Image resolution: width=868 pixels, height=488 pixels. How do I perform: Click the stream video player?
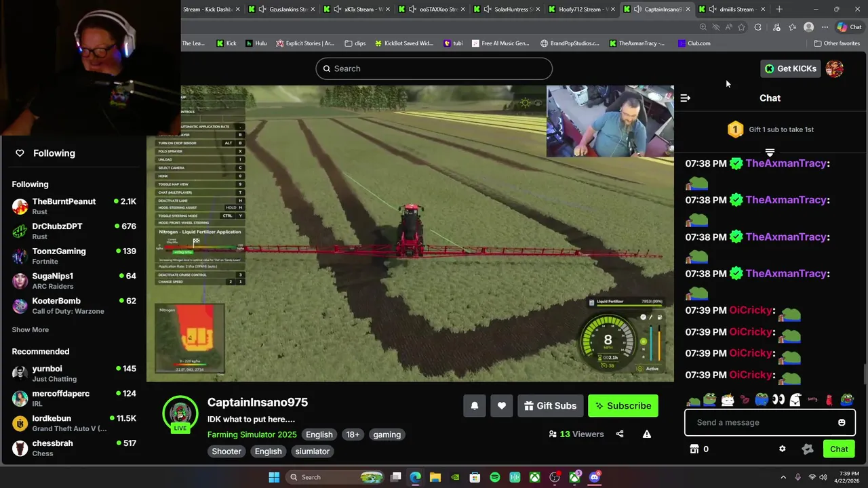(x=410, y=233)
